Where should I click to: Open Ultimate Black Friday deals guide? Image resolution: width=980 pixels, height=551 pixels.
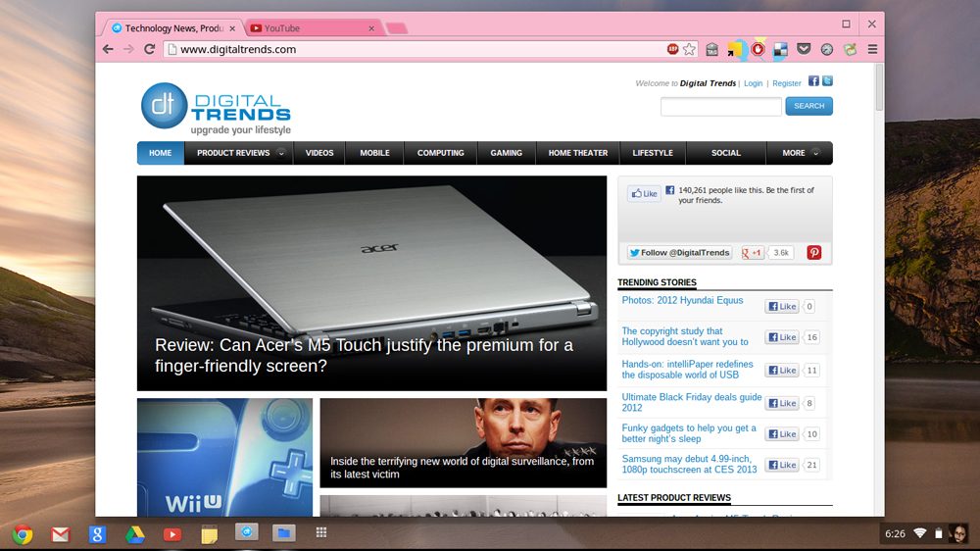692,402
